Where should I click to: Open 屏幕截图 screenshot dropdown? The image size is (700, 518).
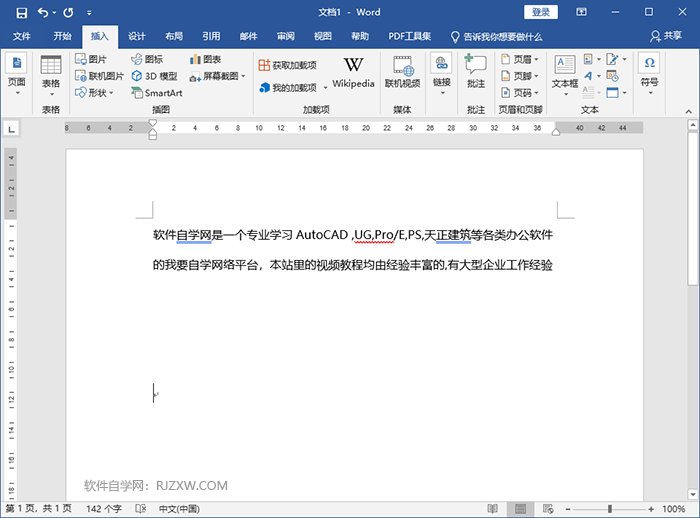[x=217, y=76]
